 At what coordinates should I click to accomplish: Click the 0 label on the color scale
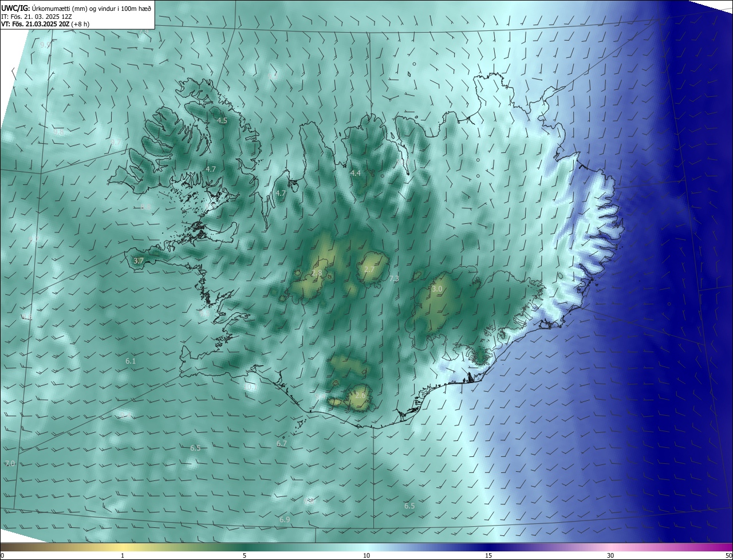[x=2, y=555]
